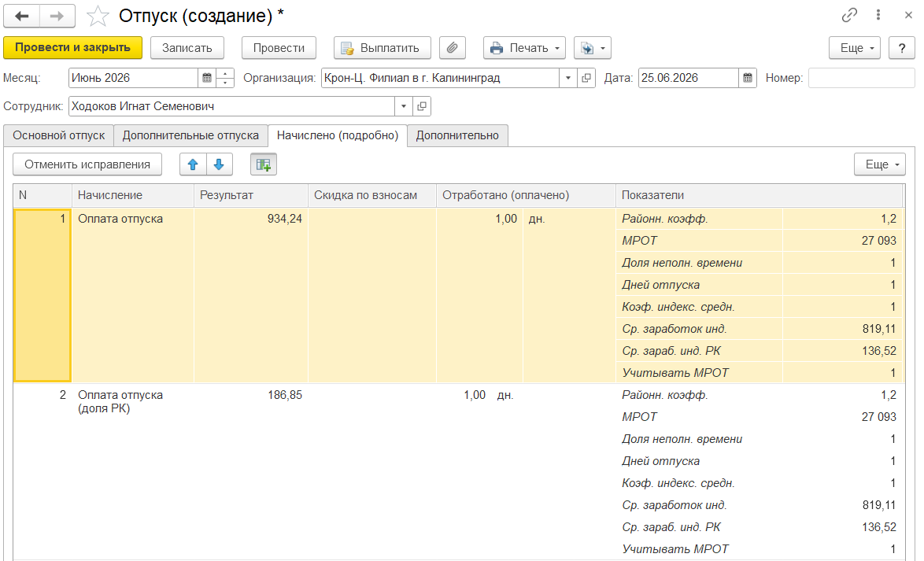Move row down with blue arrow

220,164
